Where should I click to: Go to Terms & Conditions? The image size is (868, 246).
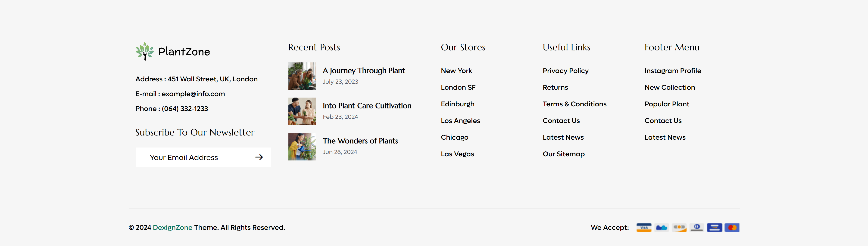pyautogui.click(x=575, y=104)
